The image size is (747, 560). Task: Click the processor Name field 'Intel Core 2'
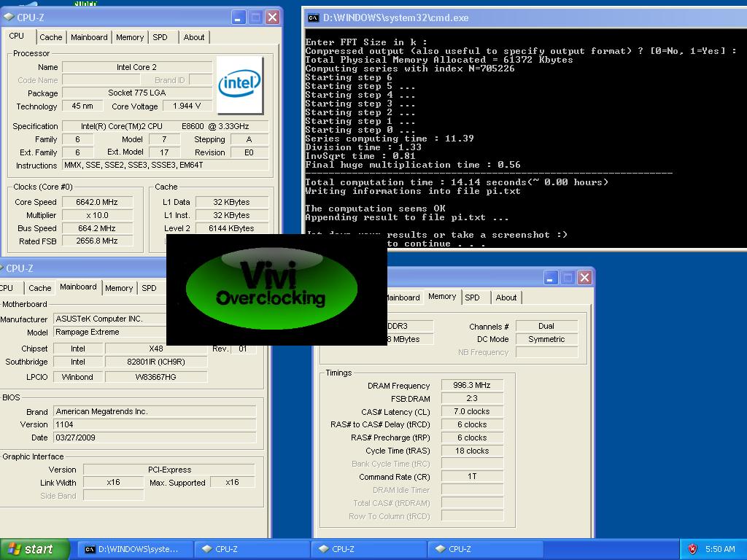click(136, 67)
